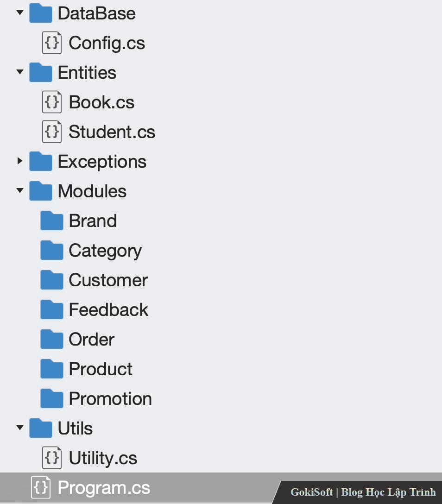Viewport: 442px width, 504px height.
Task: Collapse the Utils folder arrow
Action: pyautogui.click(x=19, y=428)
